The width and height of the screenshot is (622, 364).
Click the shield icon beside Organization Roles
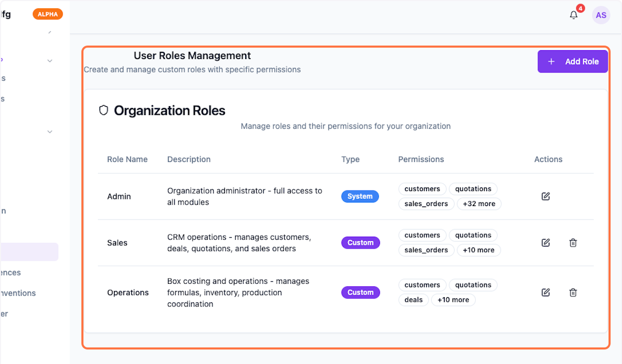(x=104, y=110)
